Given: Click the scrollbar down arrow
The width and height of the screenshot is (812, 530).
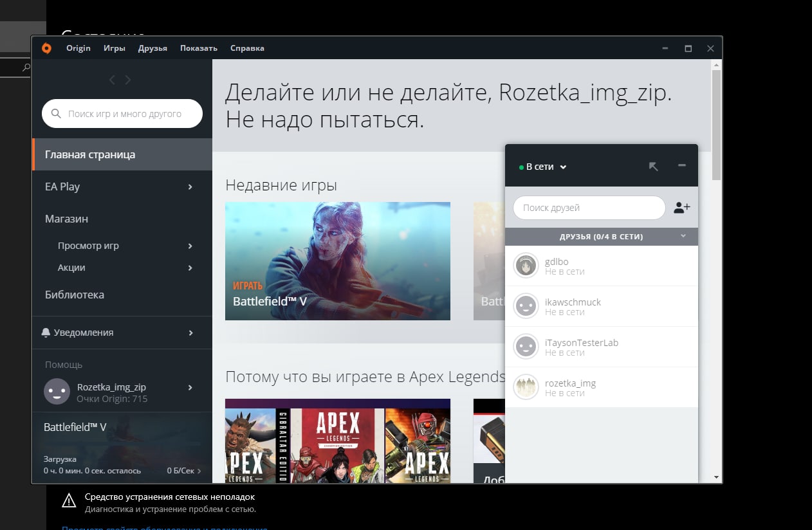Looking at the screenshot, I should click(717, 477).
